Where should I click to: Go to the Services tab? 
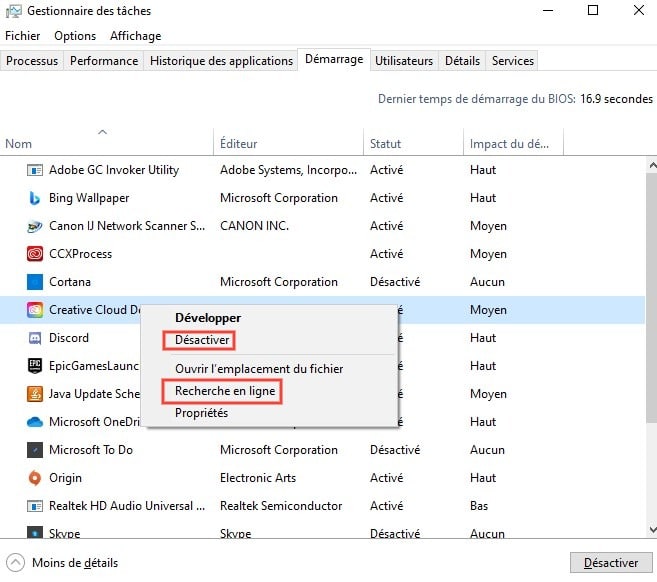(x=512, y=61)
